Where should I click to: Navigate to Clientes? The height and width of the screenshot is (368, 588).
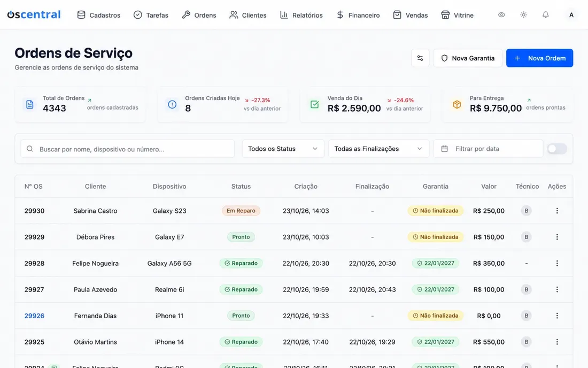coord(248,15)
